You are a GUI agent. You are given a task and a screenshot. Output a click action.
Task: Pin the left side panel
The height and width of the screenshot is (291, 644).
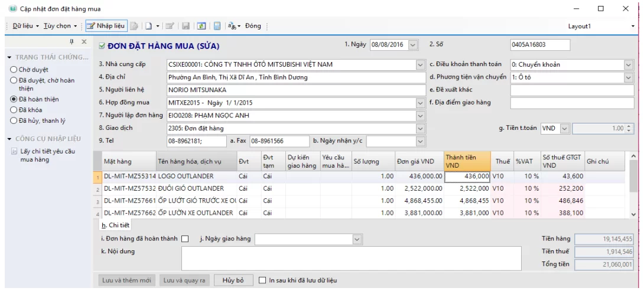[x=71, y=42]
